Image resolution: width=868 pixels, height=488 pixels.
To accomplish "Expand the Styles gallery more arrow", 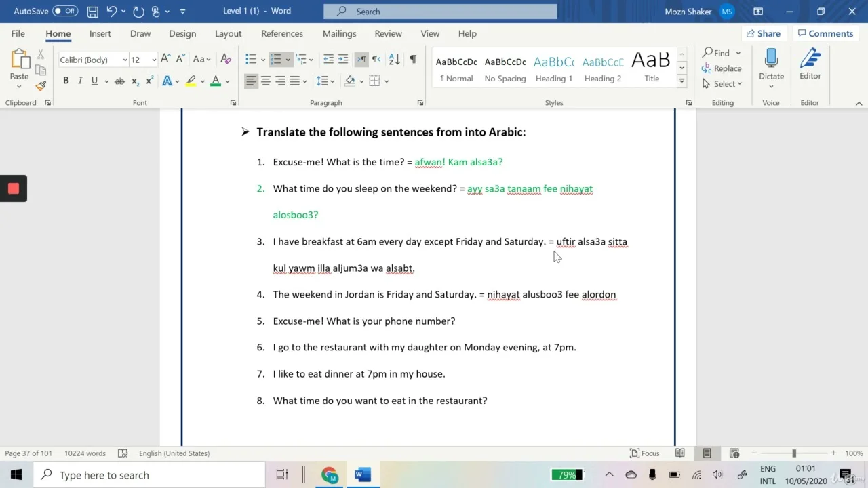I will (x=682, y=81).
